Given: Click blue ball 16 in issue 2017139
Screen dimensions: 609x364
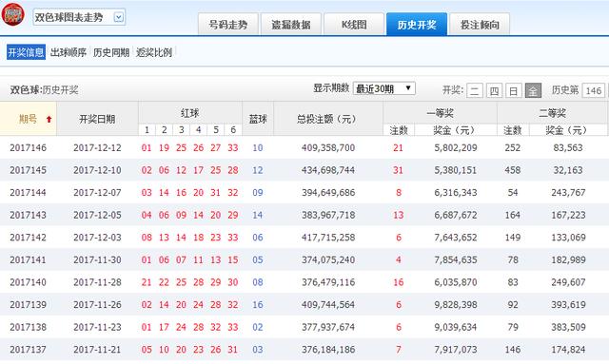Looking at the screenshot, I should (258, 305).
